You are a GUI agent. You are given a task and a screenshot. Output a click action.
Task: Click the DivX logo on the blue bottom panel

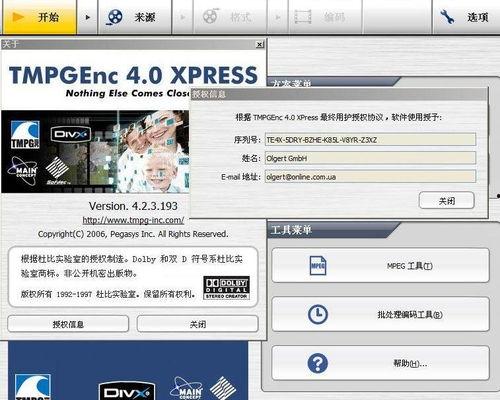coord(127,391)
